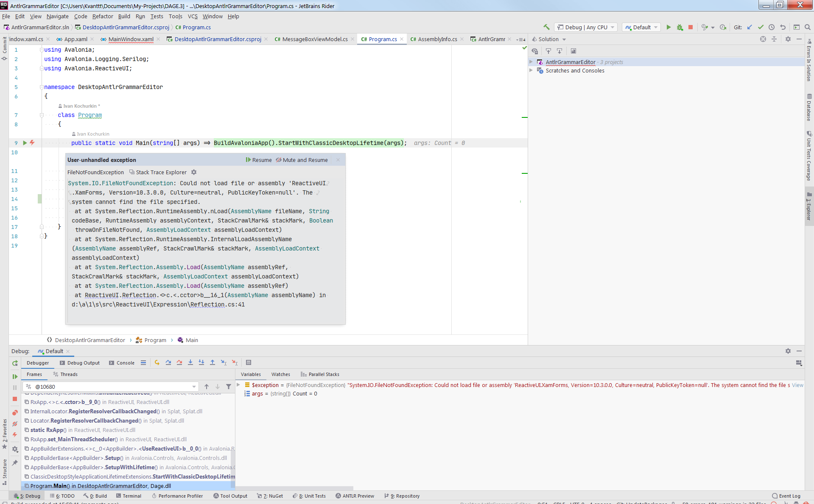Expand the $exception variable
Screen dimensions: 814x504
click(238, 385)
